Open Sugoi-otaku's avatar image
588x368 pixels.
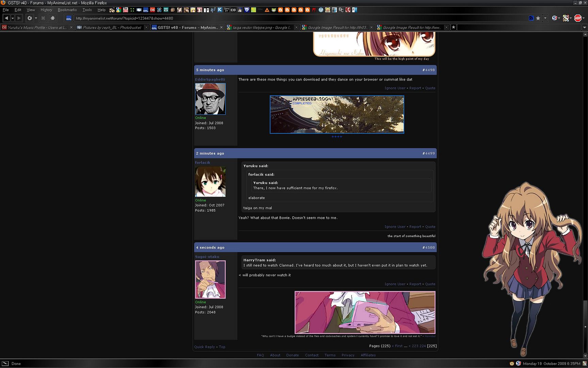click(x=210, y=279)
